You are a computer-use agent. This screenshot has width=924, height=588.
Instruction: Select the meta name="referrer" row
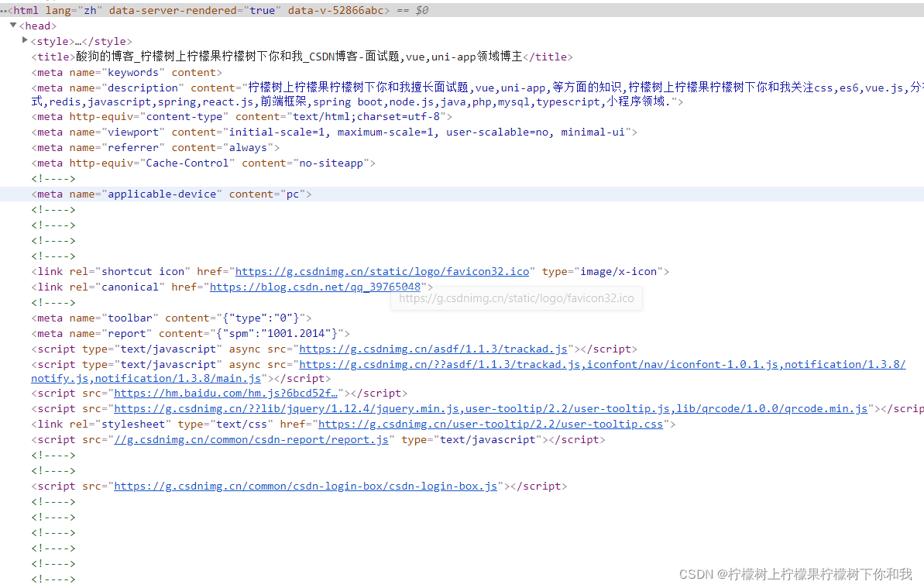156,148
